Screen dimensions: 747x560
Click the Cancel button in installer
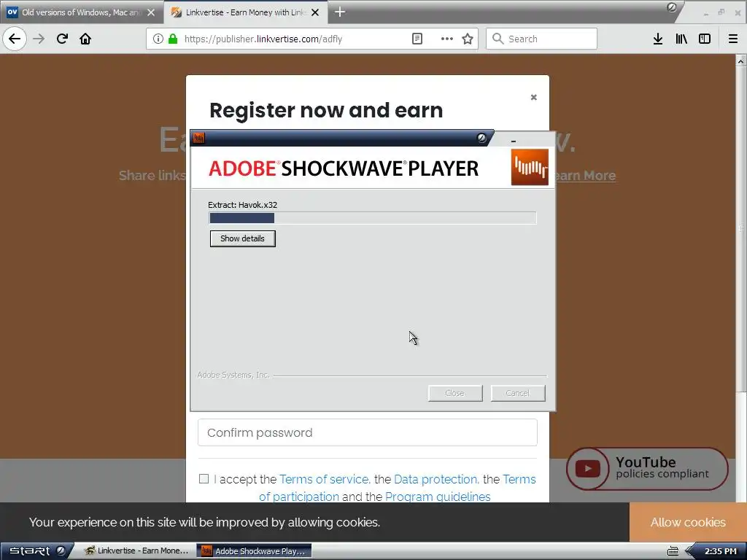(x=518, y=393)
